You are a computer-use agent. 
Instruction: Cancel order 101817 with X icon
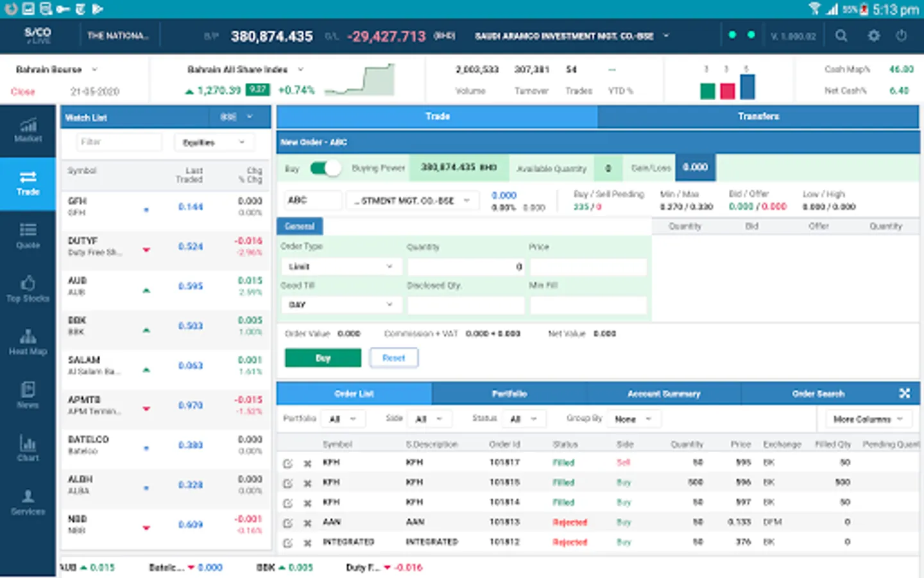pyautogui.click(x=307, y=463)
